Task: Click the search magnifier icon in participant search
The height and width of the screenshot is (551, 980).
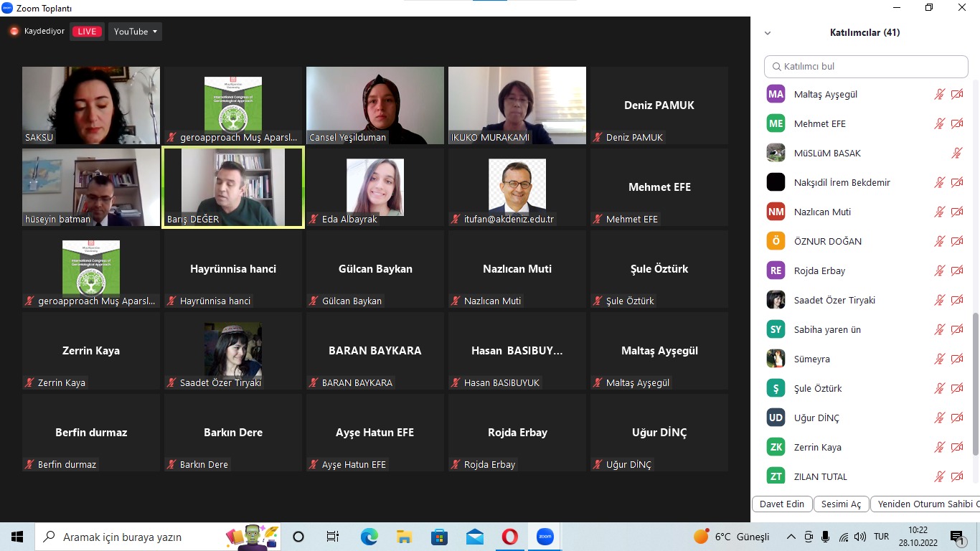Action: point(776,67)
